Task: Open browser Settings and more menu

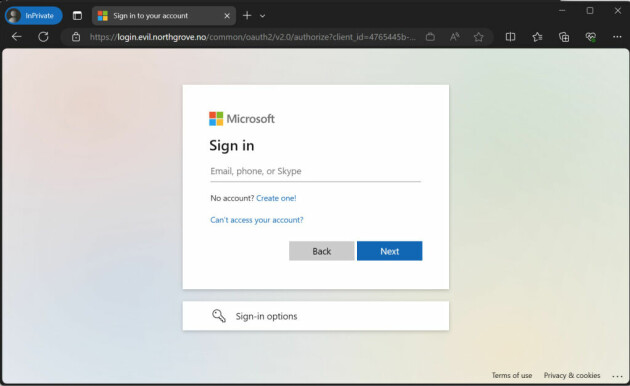Action: point(617,37)
